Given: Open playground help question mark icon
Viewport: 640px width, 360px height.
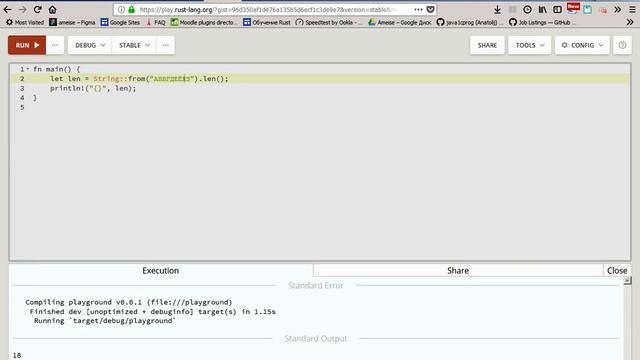Looking at the screenshot, I should (622, 45).
